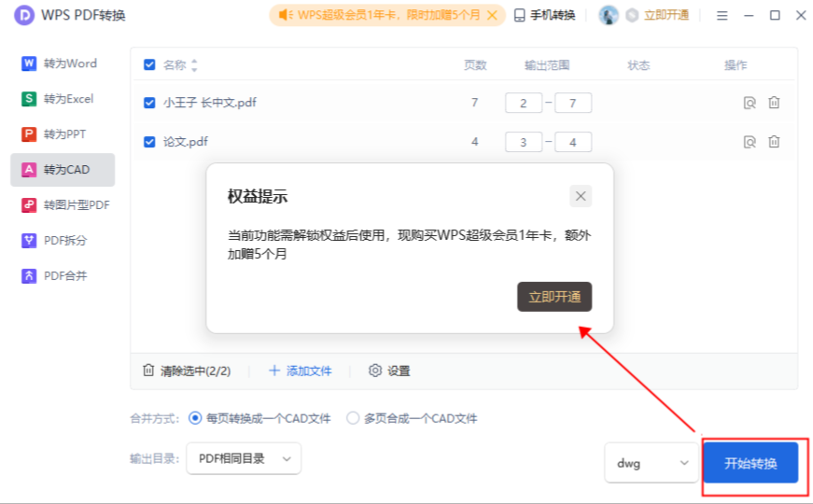This screenshot has width=813, height=504.
Task: Close the 权益提示 dialog
Action: click(581, 196)
